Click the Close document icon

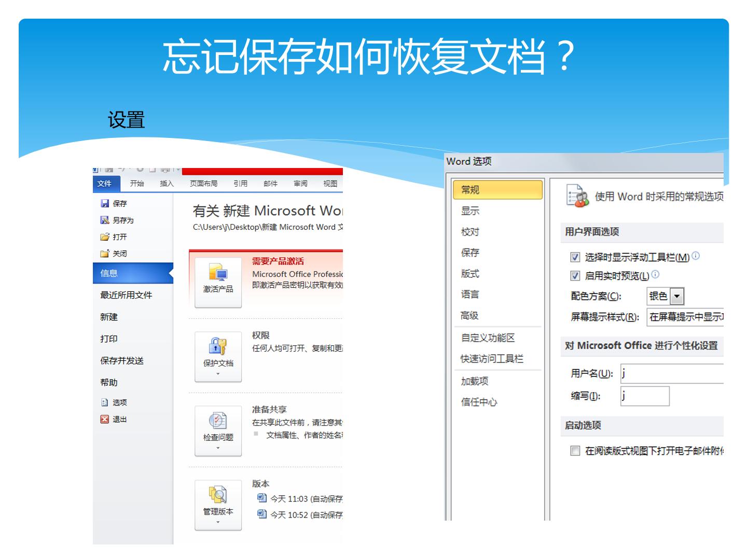[x=105, y=254]
